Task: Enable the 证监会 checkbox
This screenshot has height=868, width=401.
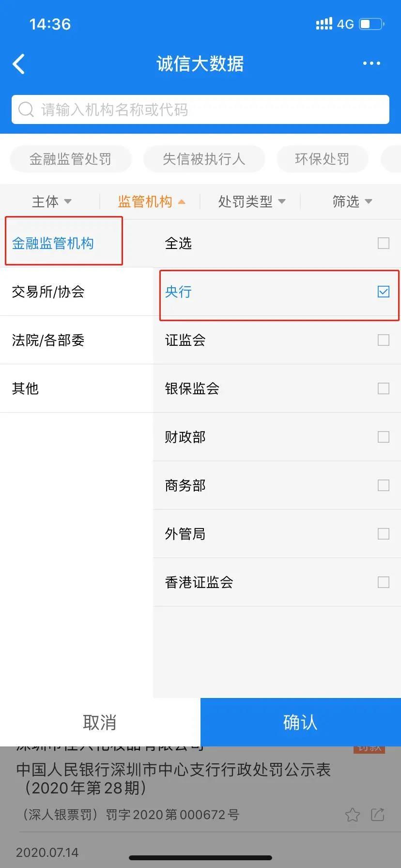Action: [x=383, y=340]
